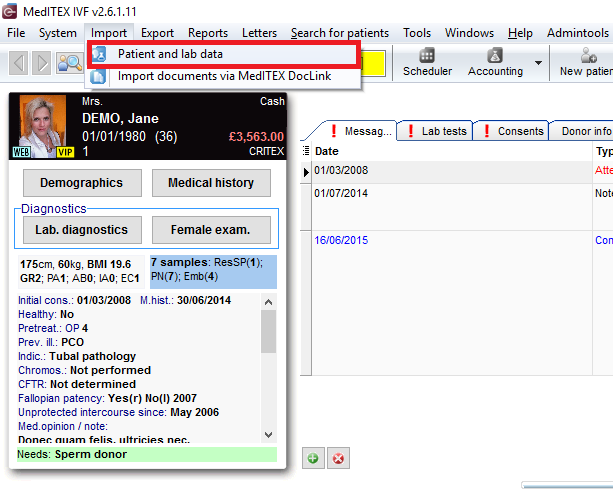Select row indicator arrow for 01/03/2008
This screenshot has height=489, width=613.
[x=306, y=172]
